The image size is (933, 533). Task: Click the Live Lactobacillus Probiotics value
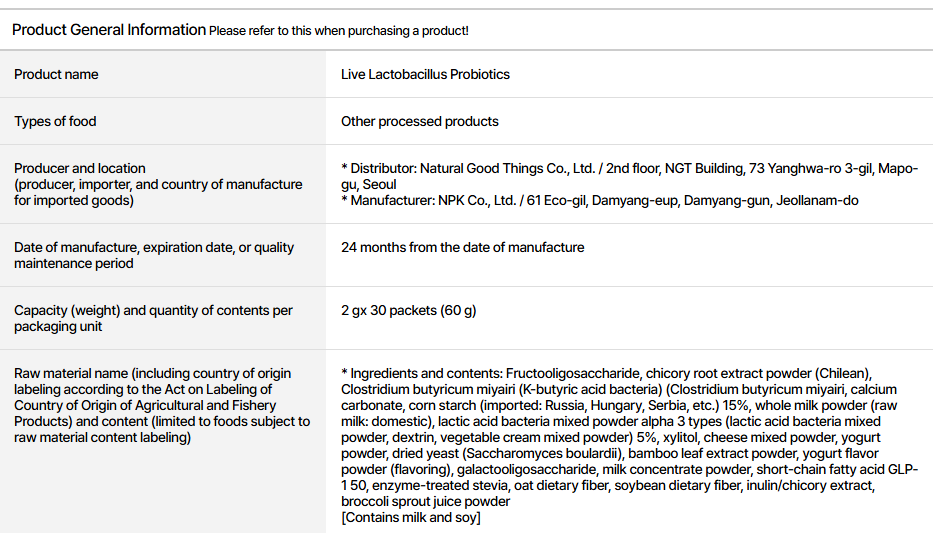(425, 75)
